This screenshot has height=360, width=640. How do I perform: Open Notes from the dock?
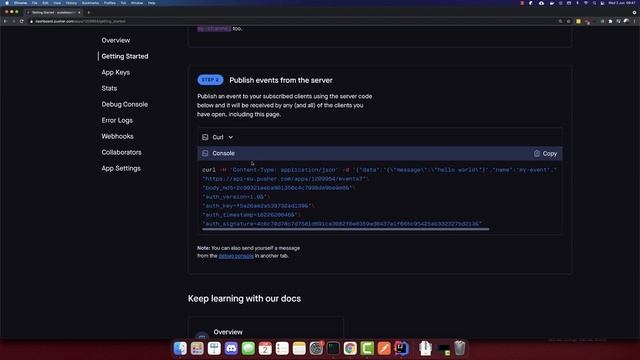[299, 348]
